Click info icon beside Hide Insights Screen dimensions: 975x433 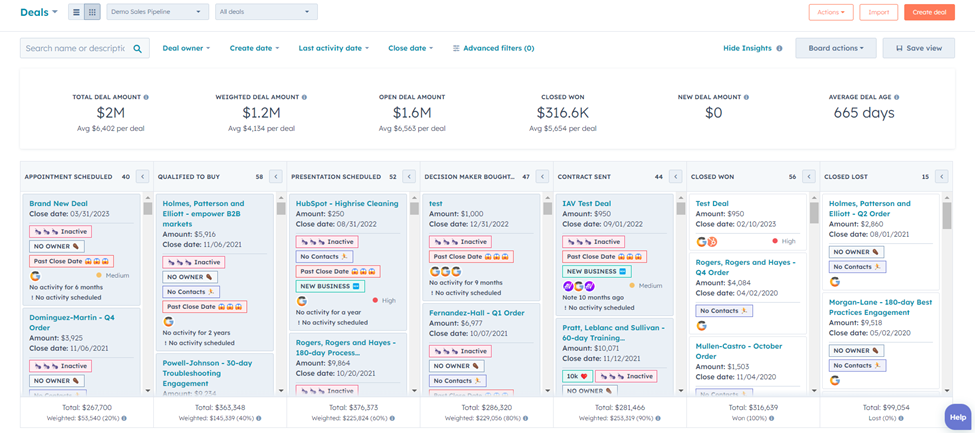[779, 49]
